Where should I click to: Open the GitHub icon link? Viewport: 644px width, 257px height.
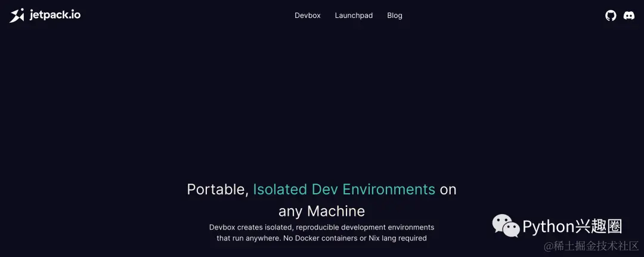611,16
